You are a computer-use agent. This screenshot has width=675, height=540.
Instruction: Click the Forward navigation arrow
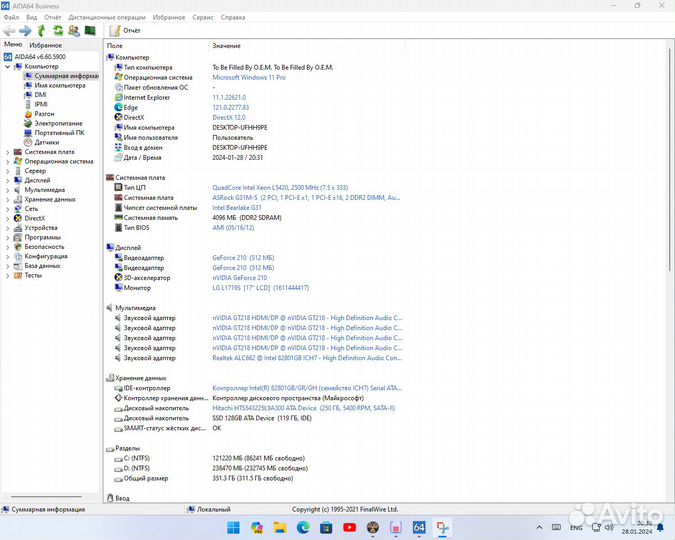click(x=25, y=31)
